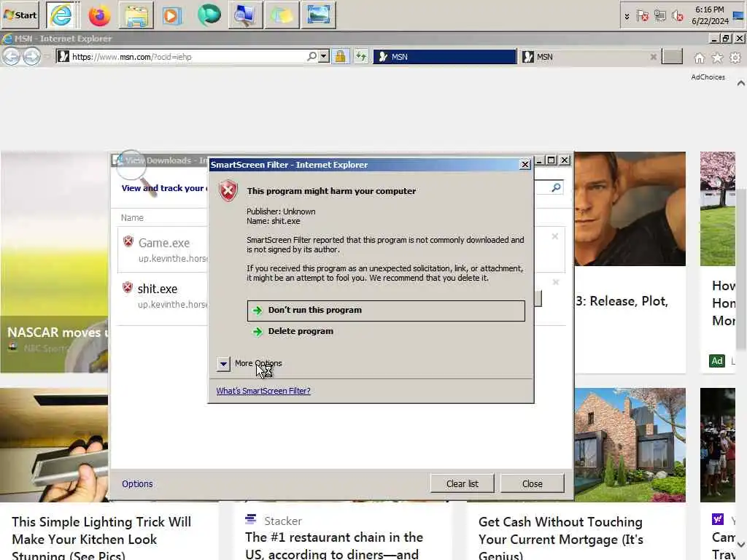The image size is (747, 560).
Task: Open the #1 restaurant chain Stacker article
Action: click(x=333, y=545)
